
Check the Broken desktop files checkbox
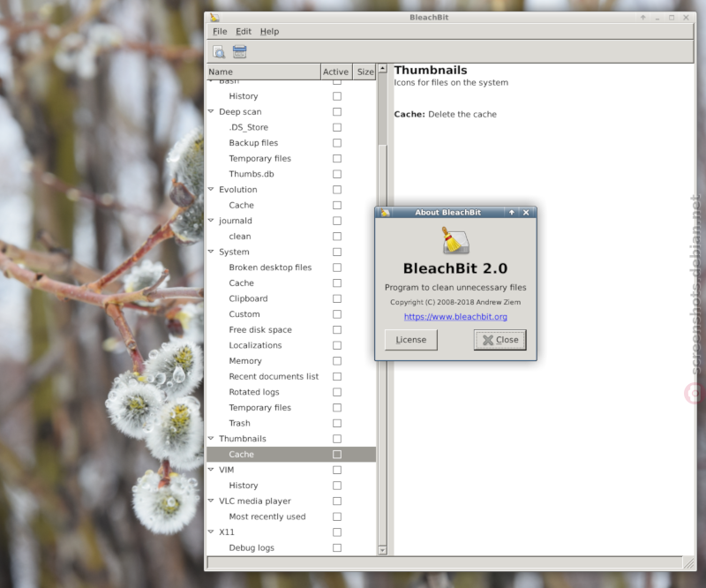[337, 268]
